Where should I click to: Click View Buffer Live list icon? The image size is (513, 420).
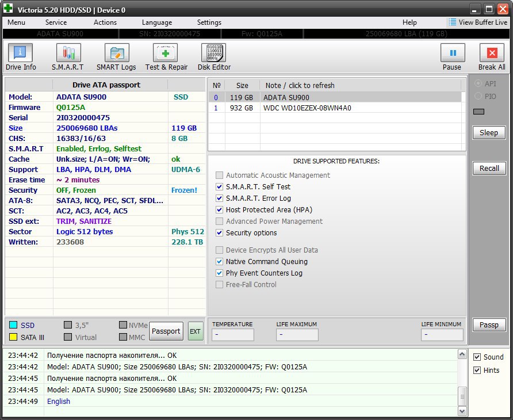pyautogui.click(x=453, y=22)
